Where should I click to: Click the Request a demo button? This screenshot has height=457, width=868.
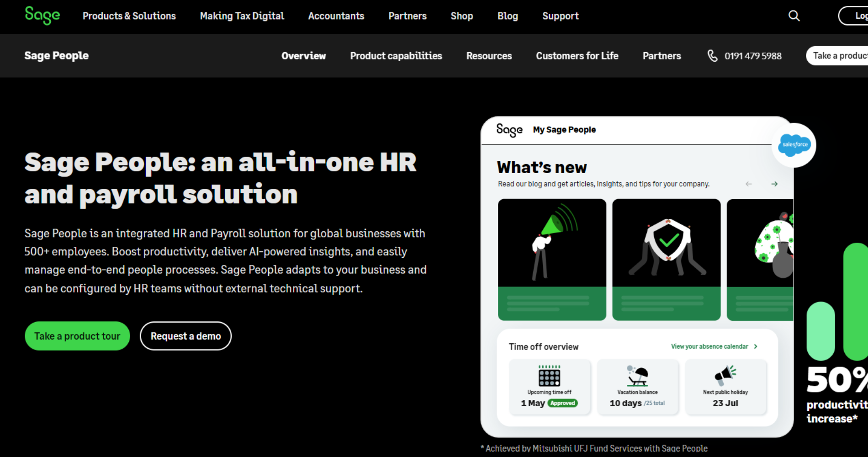coord(185,336)
